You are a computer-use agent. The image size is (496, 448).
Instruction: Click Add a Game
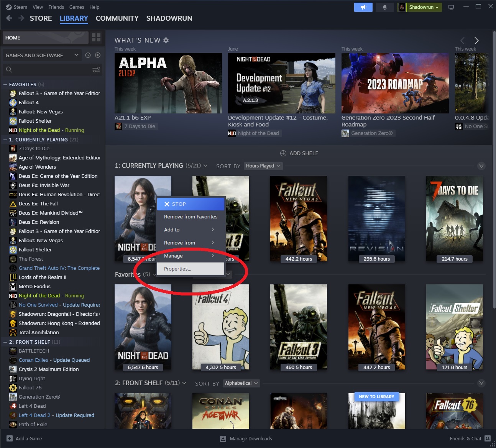click(24, 439)
